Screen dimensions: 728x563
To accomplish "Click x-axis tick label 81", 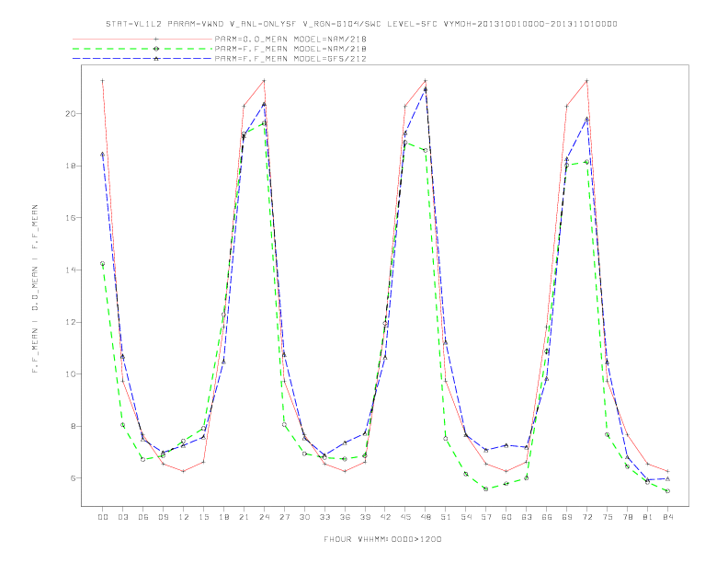I will 648,517.
